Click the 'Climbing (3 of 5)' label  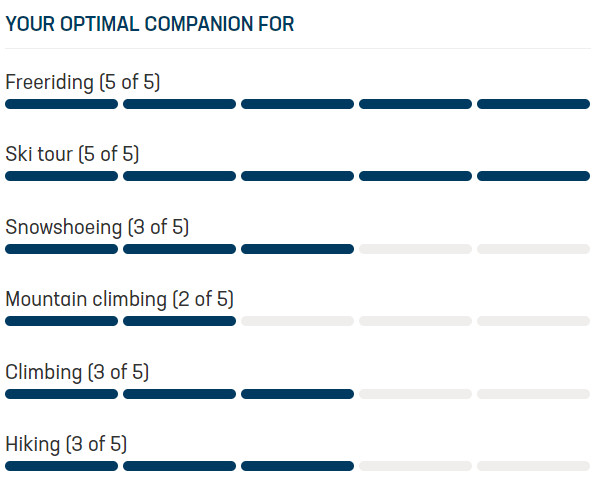pos(77,372)
